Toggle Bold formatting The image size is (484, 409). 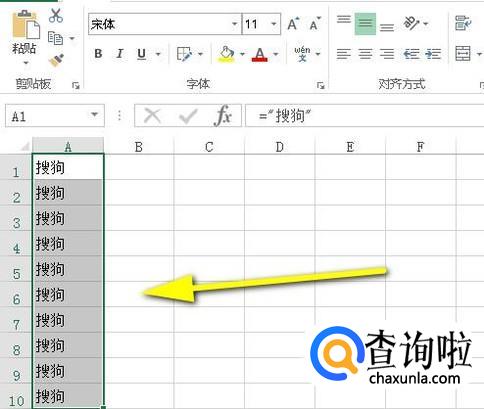click(98, 54)
